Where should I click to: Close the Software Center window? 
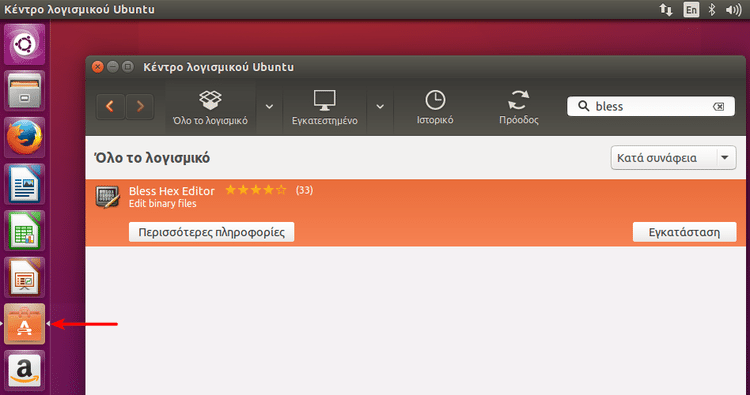click(x=98, y=67)
